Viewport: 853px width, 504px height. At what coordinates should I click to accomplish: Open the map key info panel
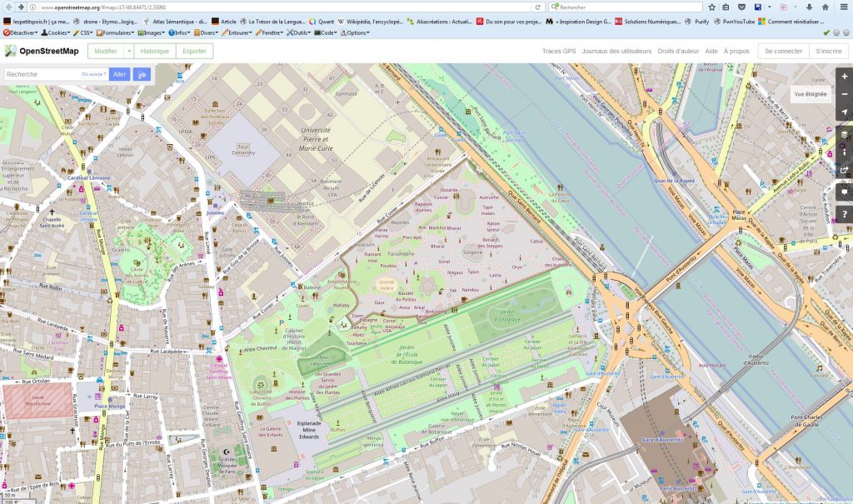(x=844, y=152)
